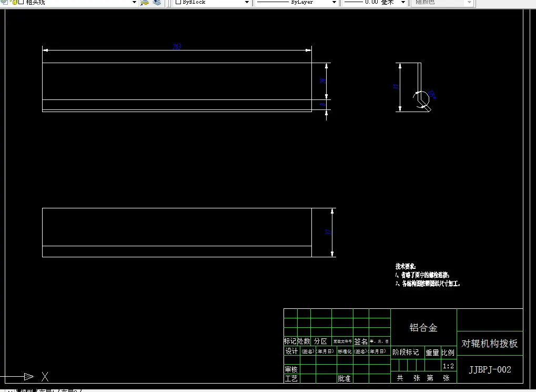Viewport: 536px width, 392px height.
Task: Select the 135° angle dimension
Action: (x=432, y=95)
